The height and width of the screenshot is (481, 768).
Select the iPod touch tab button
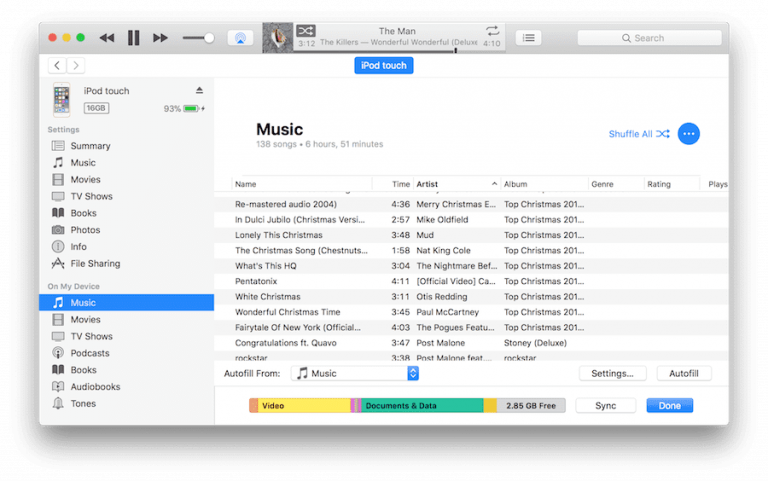point(384,65)
